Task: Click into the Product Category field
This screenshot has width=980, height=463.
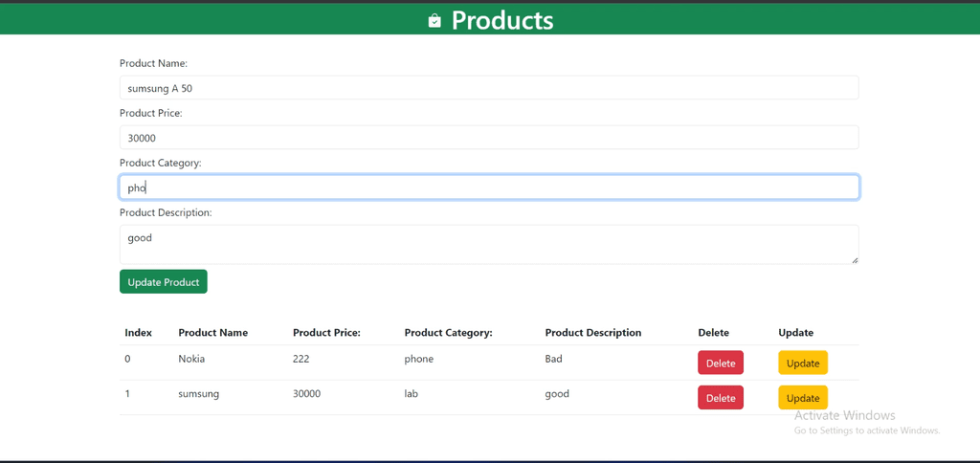Action: click(x=489, y=187)
